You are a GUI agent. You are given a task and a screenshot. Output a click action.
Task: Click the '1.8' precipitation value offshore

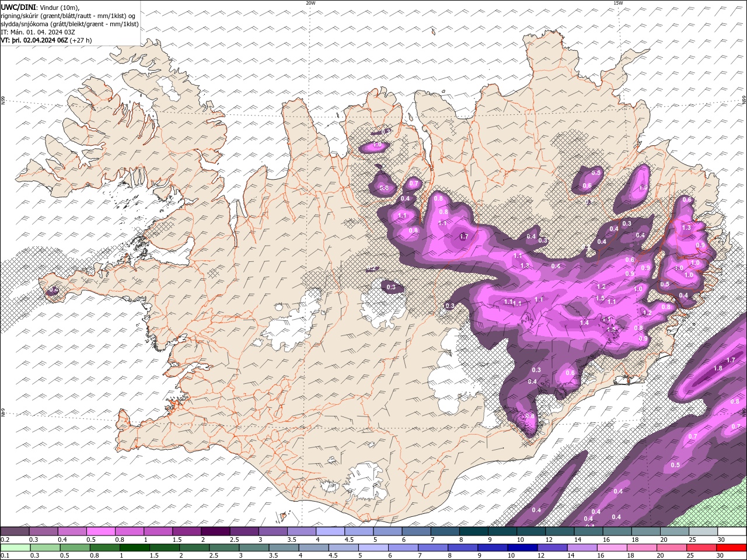pyautogui.click(x=718, y=368)
